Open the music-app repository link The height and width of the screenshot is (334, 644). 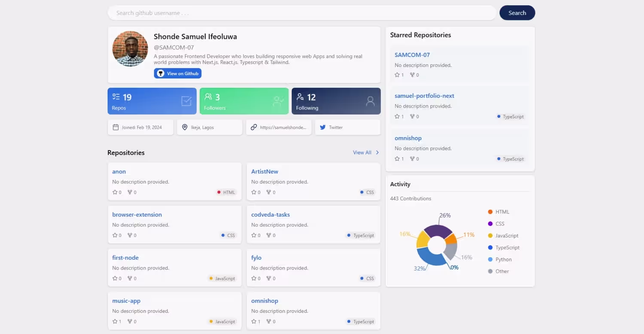click(x=126, y=301)
